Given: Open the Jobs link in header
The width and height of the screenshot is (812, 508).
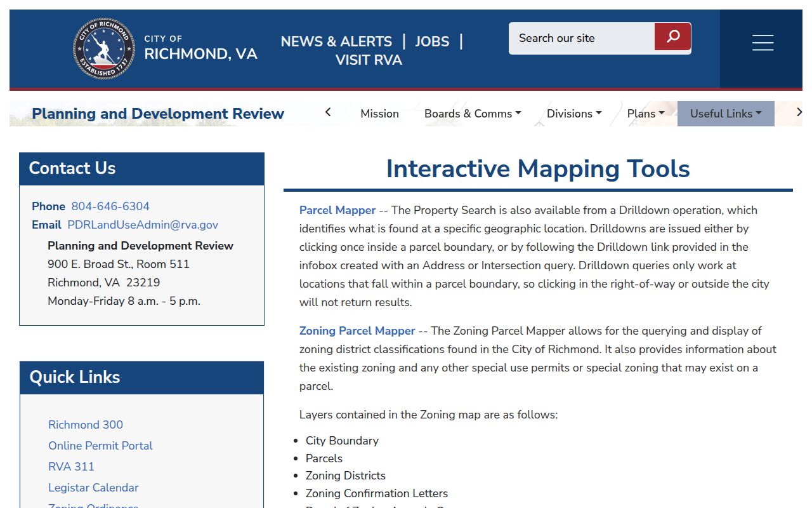Looking at the screenshot, I should (432, 41).
